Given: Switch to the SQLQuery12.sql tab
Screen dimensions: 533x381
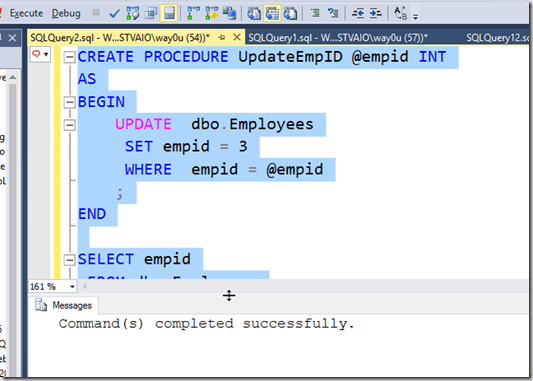Looking at the screenshot, I should click(x=498, y=38).
